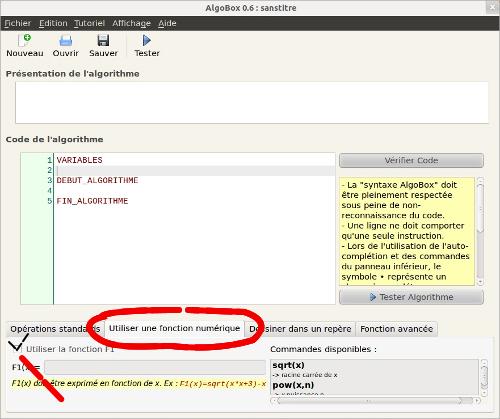Viewport: 500px width, 419px height.
Task: Switch to Opérations standards tab
Action: coord(55,329)
